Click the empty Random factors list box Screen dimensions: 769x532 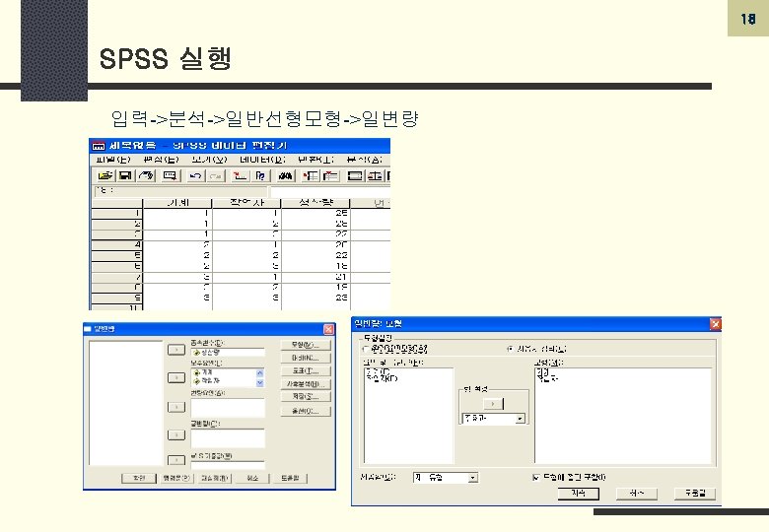(x=228, y=408)
